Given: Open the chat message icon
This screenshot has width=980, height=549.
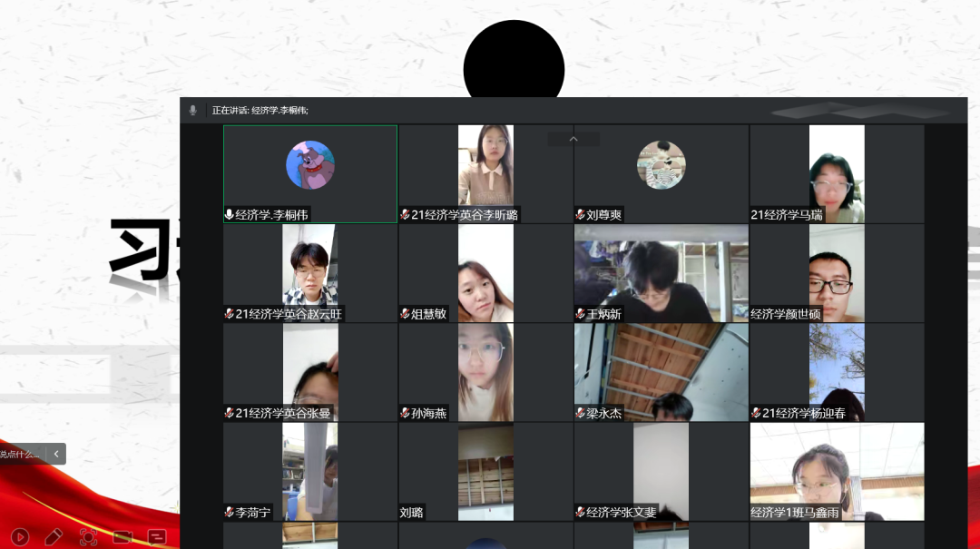Looking at the screenshot, I should click(x=157, y=536).
